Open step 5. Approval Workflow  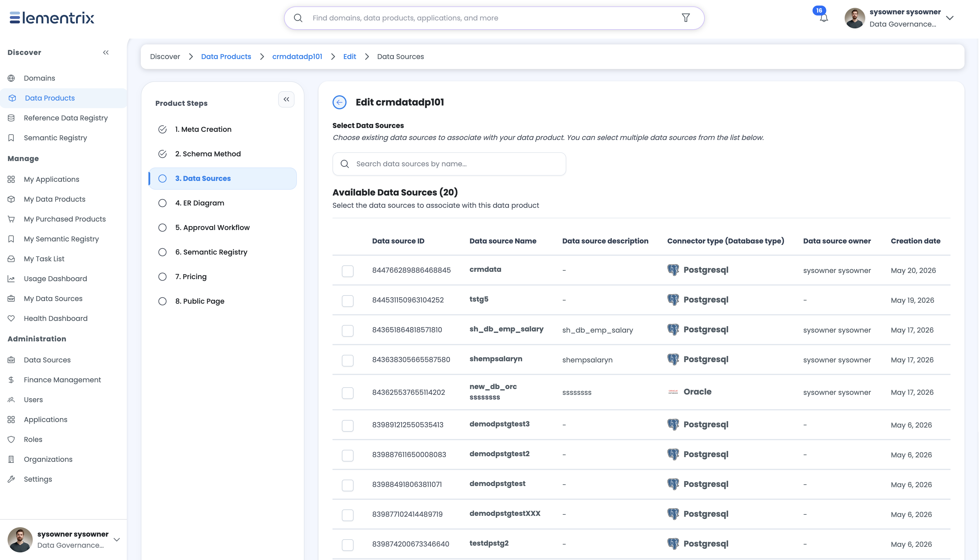tap(222, 228)
